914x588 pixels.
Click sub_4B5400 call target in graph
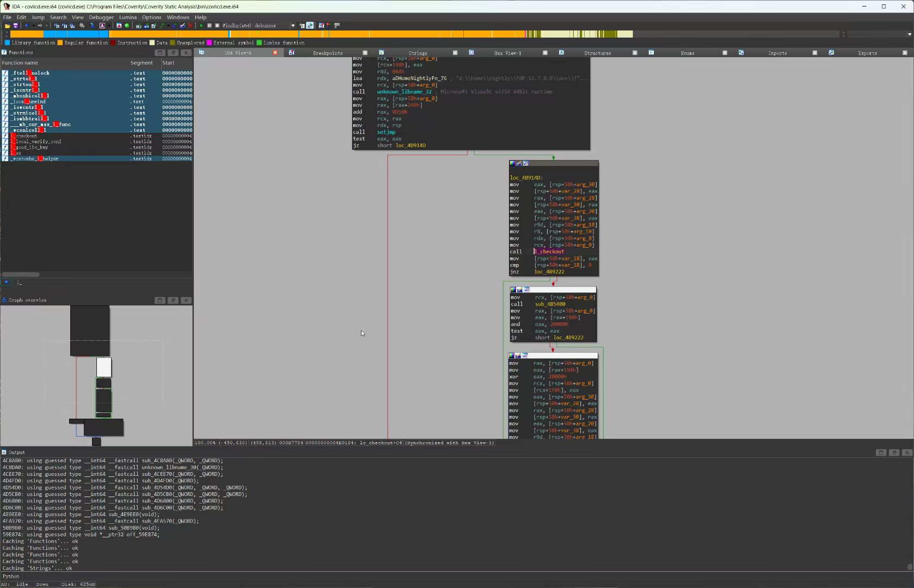(550, 304)
